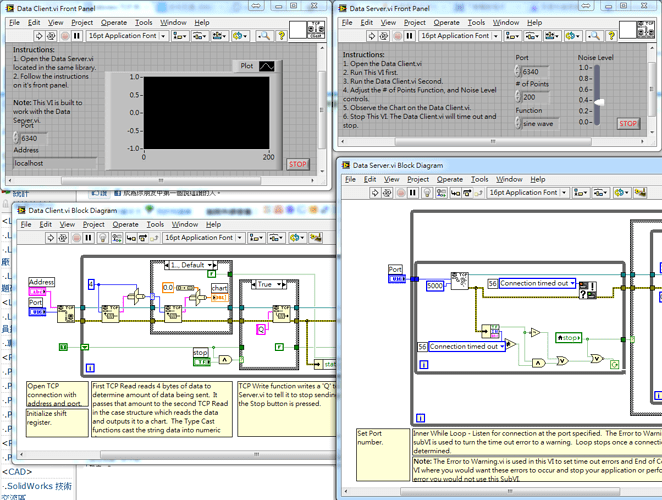Click stop local variable in Server diagram
This screenshot has width=662, height=500.
(569, 338)
